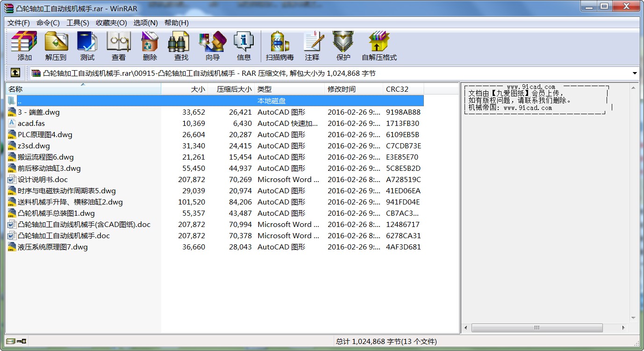Open the 收藏夹(O) menu

point(111,22)
